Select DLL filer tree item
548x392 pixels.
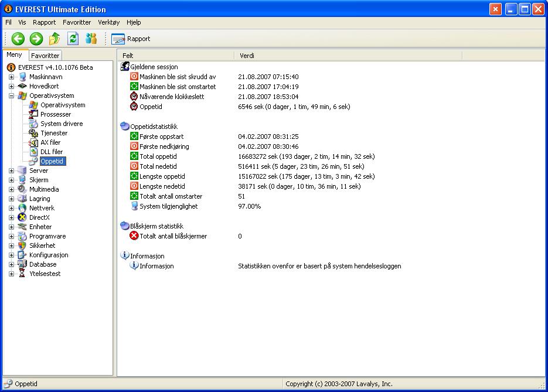pos(51,152)
